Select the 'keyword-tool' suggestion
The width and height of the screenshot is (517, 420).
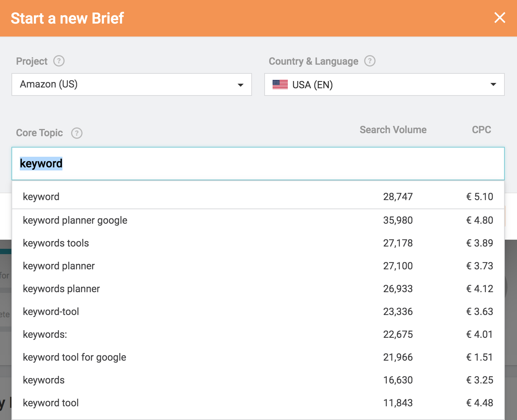tap(258, 312)
